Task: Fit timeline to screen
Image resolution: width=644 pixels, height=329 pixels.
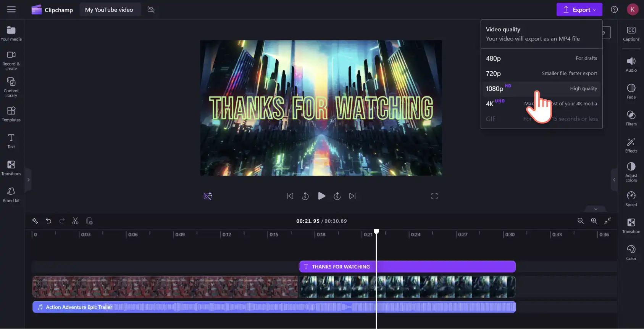Action: (608, 221)
